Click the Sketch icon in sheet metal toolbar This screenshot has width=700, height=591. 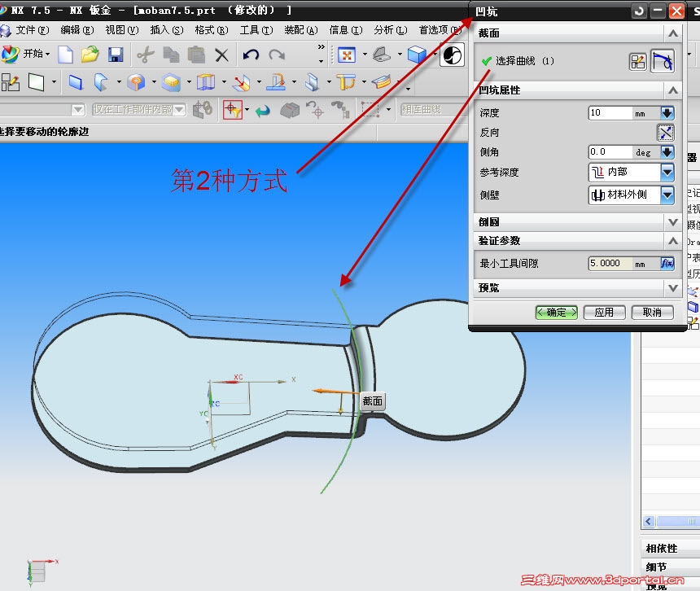(x=11, y=82)
